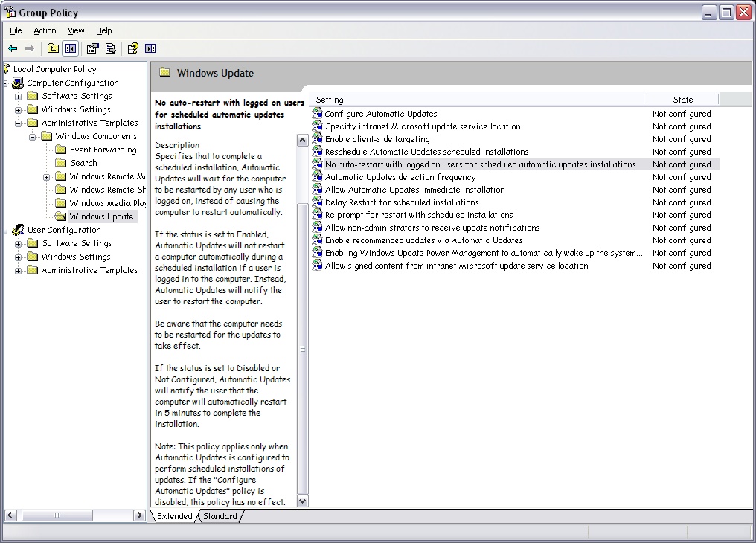756x543 pixels.
Task: Click the tree pane horizontal scrollbar thumb
Action: (57, 515)
